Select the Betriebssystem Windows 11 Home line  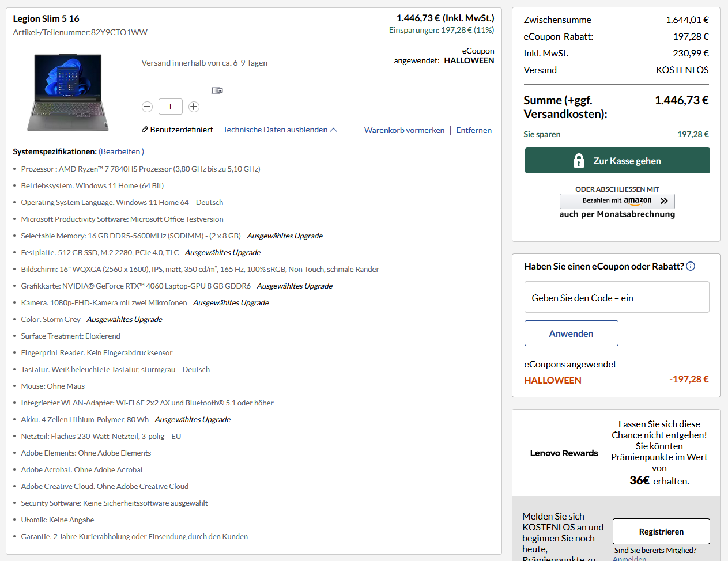92,185
